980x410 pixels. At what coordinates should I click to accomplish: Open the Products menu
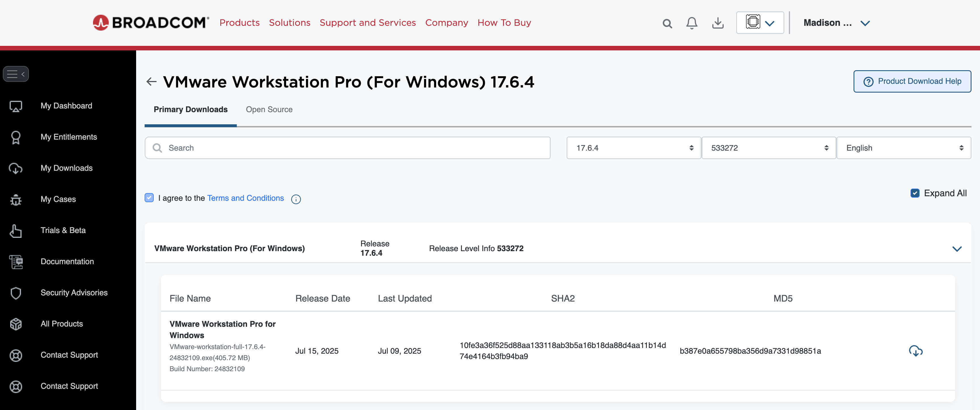(239, 23)
